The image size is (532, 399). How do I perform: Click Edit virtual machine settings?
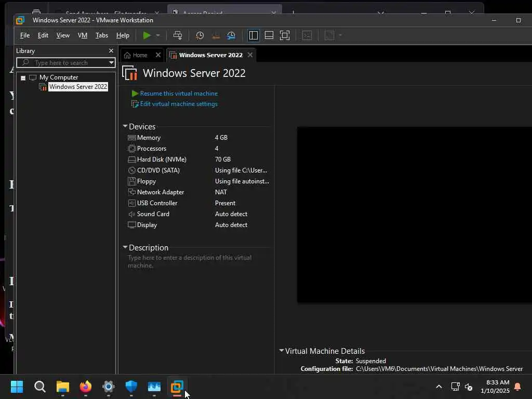[179, 104]
